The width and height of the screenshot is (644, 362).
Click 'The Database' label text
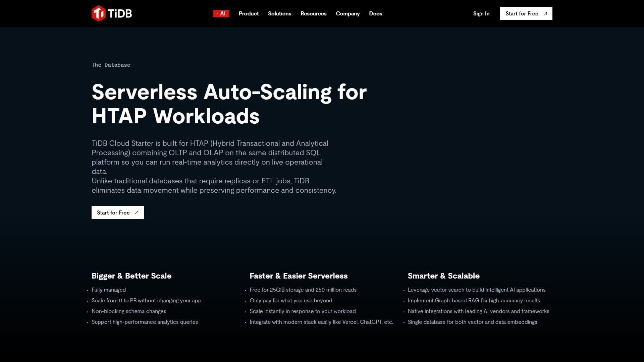click(111, 65)
